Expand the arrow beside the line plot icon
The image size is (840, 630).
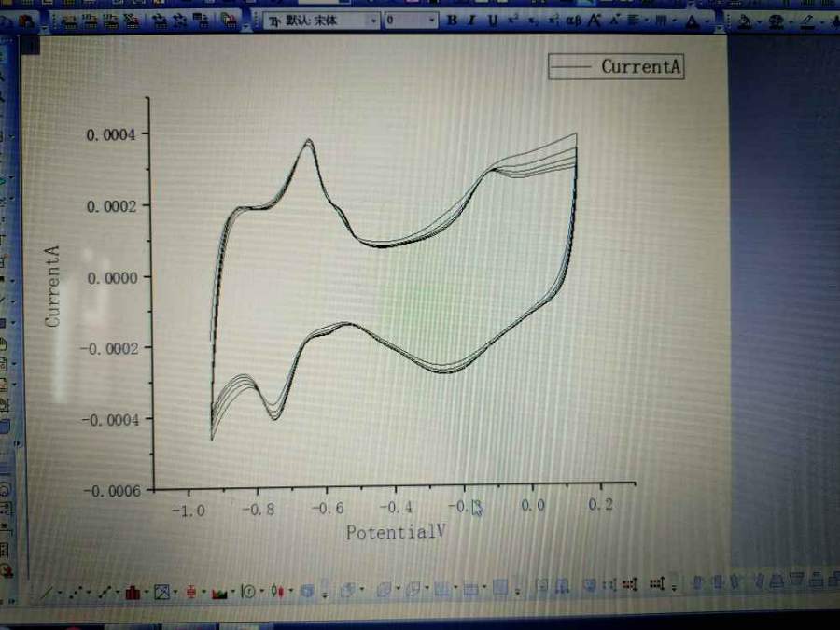click(60, 594)
